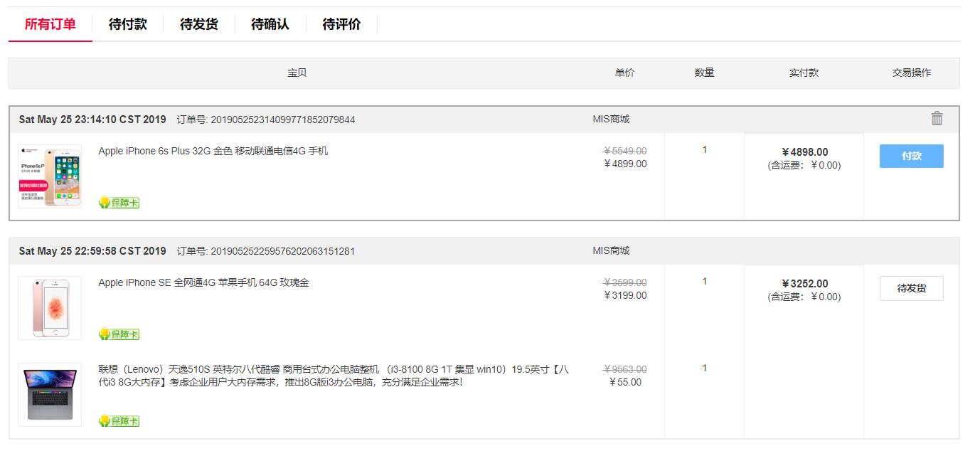
Task: Open Apple iPhone SE 64G title link
Action: click(203, 282)
